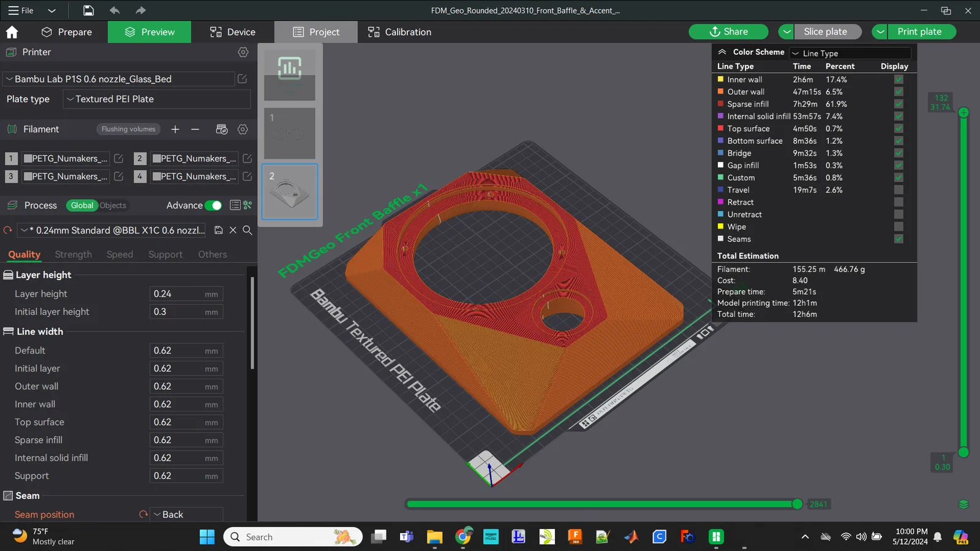This screenshot has width=980, height=551.
Task: Click the horizontal move slider handle
Action: point(797,504)
